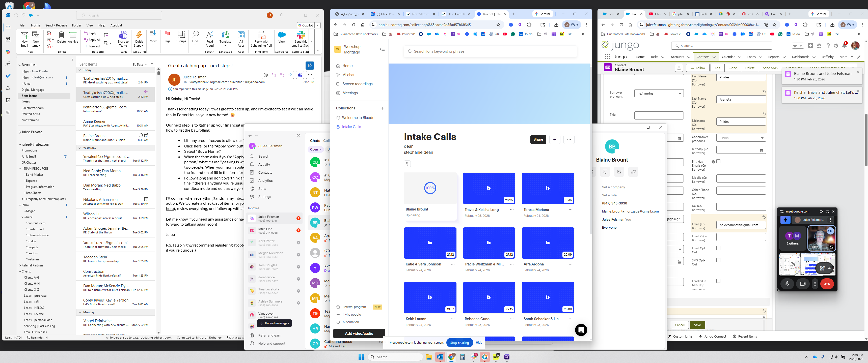
Task: Tick Enrolled in MBS drip campaign
Action: 718,281
